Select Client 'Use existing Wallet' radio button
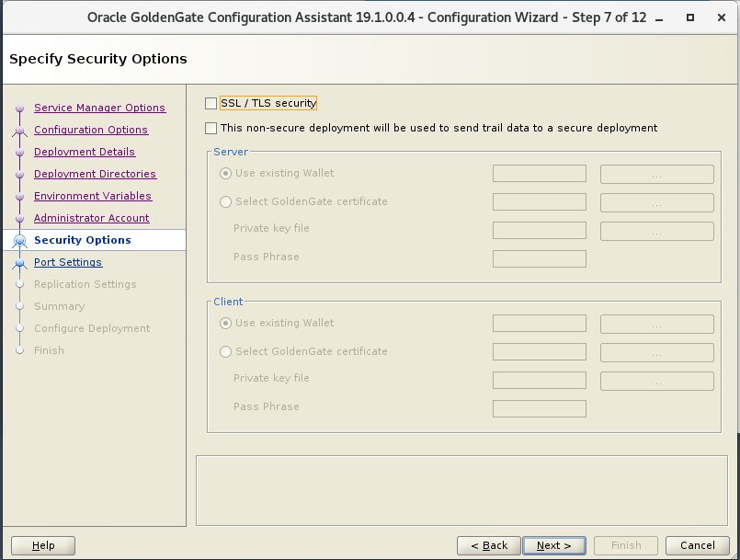740x560 pixels. (x=225, y=323)
